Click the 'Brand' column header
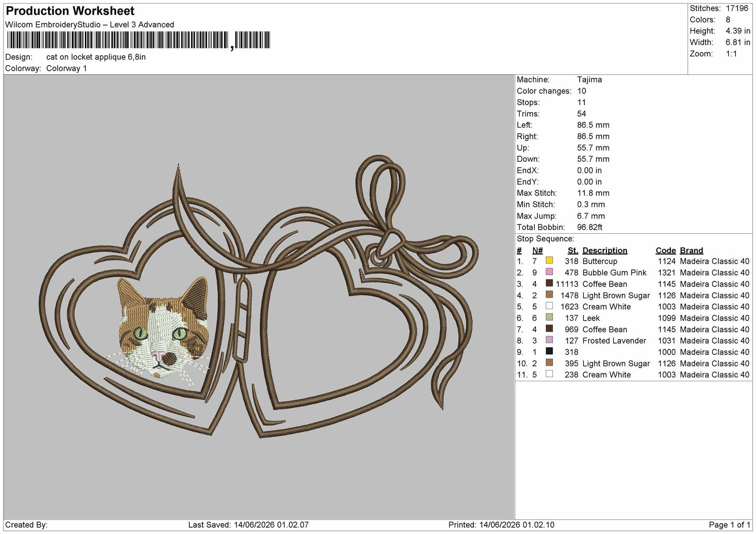The width and height of the screenshot is (756, 534). point(691,251)
